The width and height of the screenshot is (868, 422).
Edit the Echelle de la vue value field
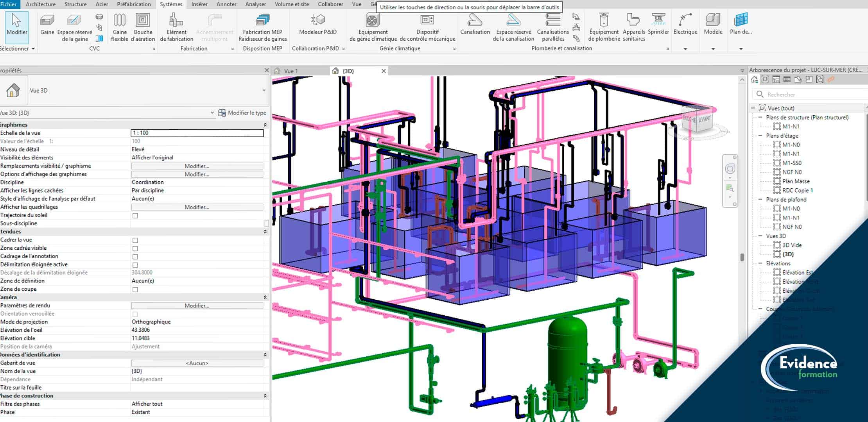point(197,133)
